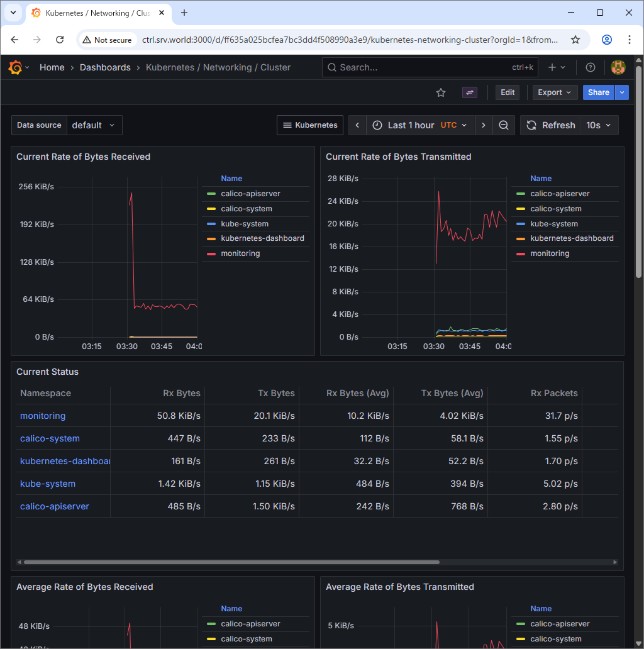Viewport: 644px width, 649px height.
Task: Go to Dashboards in the breadcrumb
Action: click(x=105, y=67)
